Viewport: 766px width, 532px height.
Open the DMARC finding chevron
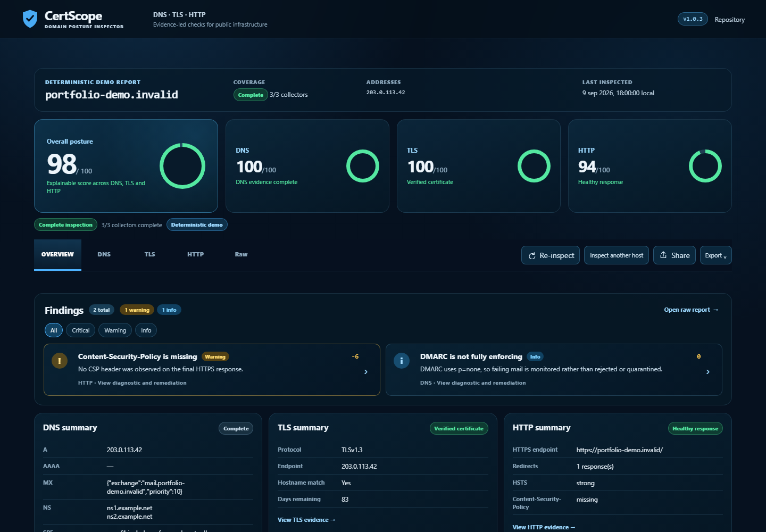(x=708, y=372)
